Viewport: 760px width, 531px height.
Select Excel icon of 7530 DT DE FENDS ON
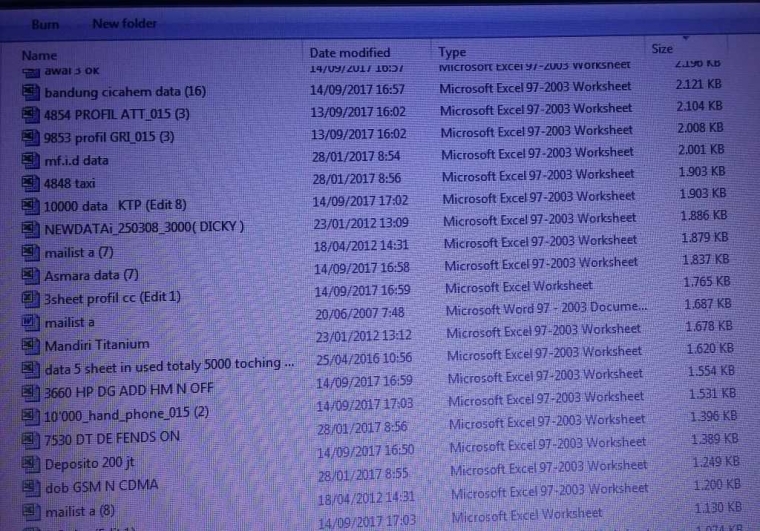[x=31, y=440]
